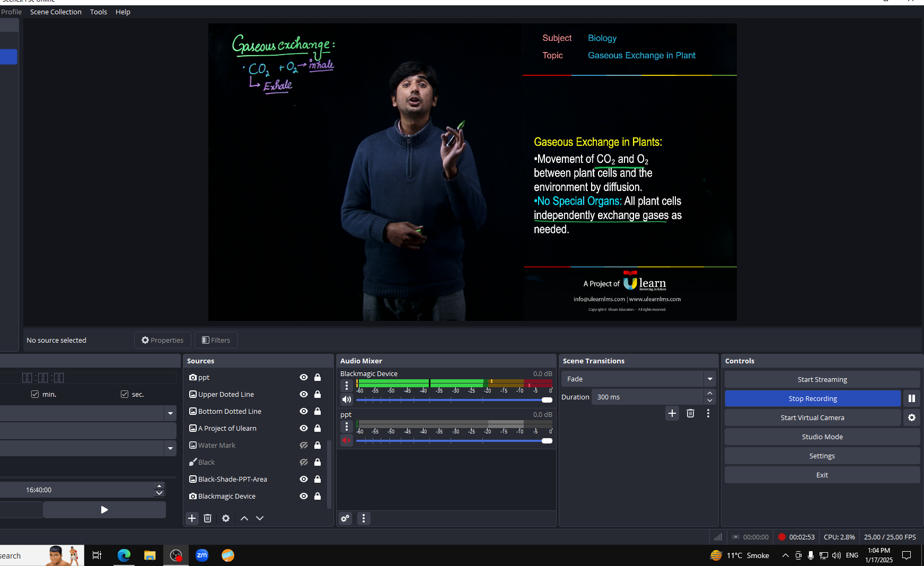Screen dimensions: 924x566
Task: Mute the Blackmagic Device audio
Action: point(347,399)
